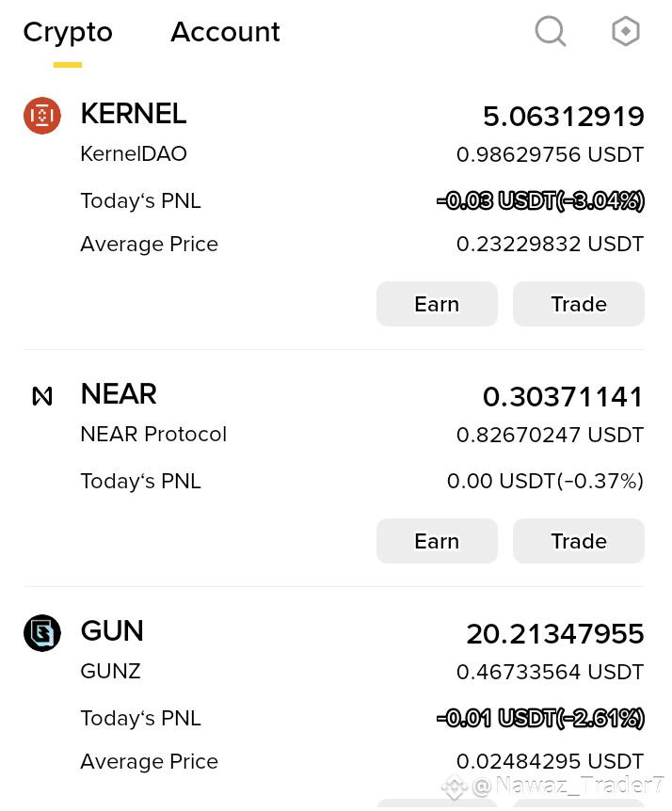Select the NEAR Protocol subtitle

pyautogui.click(x=153, y=434)
